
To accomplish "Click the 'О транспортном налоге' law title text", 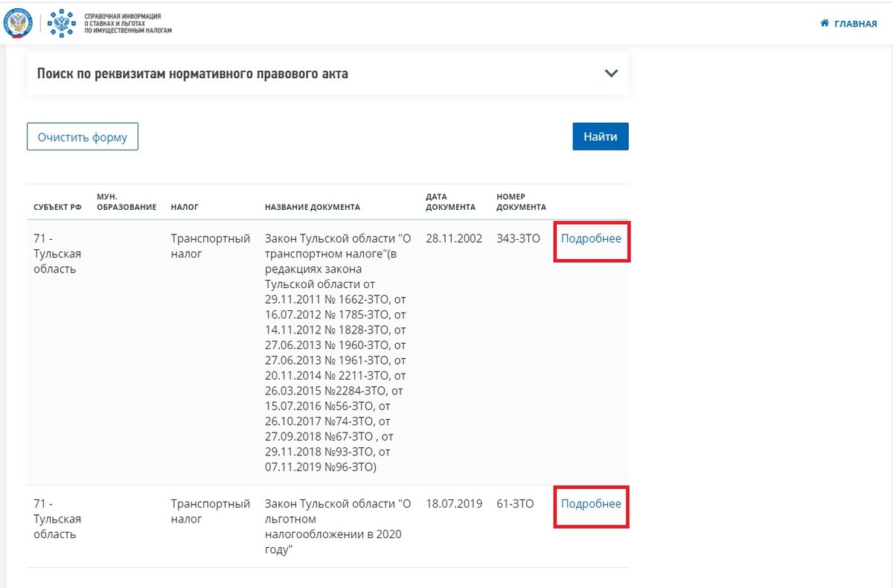I will click(x=337, y=352).
